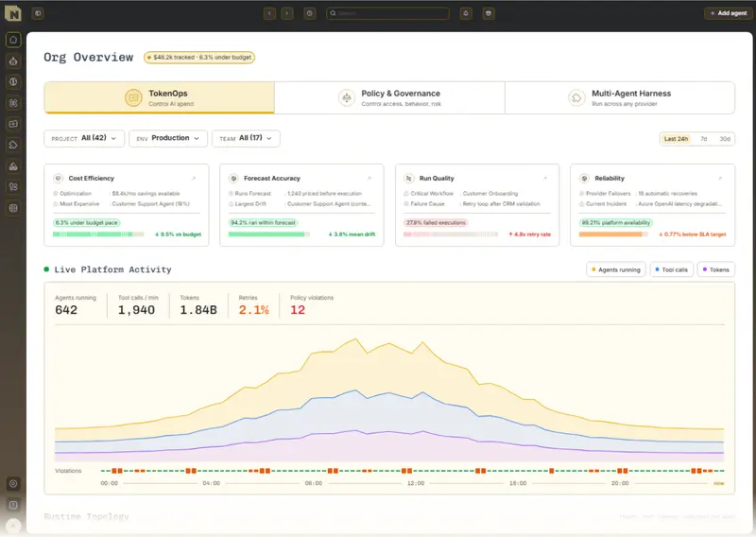Image resolution: width=756 pixels, height=537 pixels.
Task: Toggle Agents running chart series
Action: (x=616, y=269)
